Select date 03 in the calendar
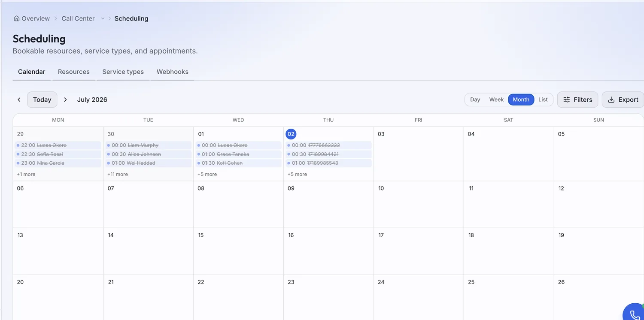This screenshot has height=320, width=644. pyautogui.click(x=381, y=134)
